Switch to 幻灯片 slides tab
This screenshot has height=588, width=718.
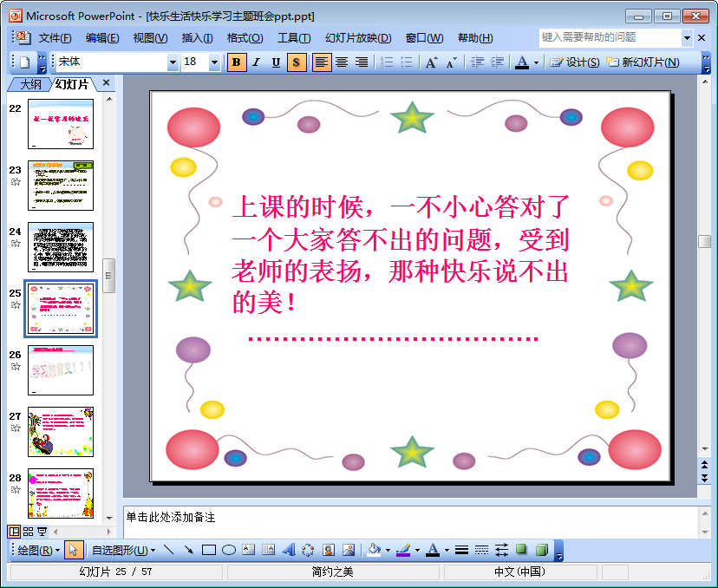pos(72,84)
